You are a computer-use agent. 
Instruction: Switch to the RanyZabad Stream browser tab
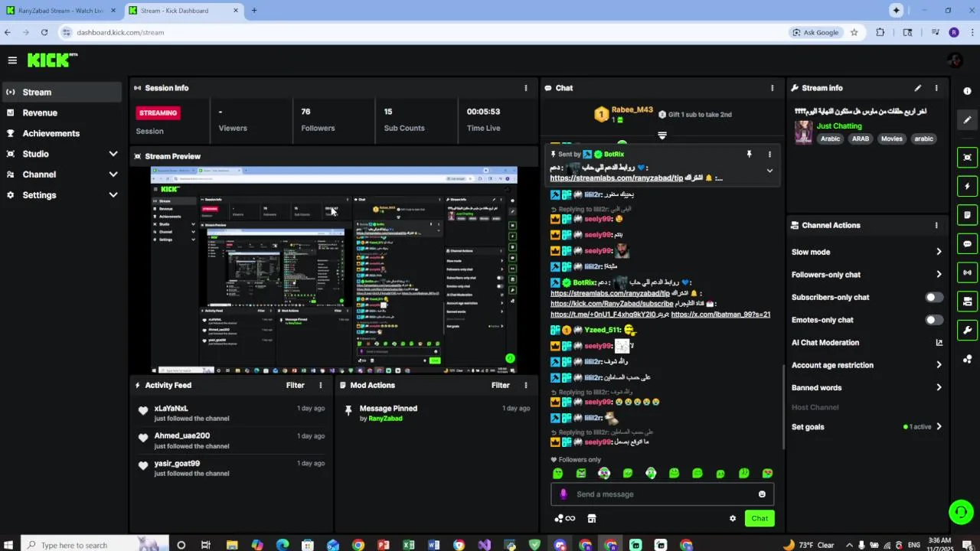(60, 11)
